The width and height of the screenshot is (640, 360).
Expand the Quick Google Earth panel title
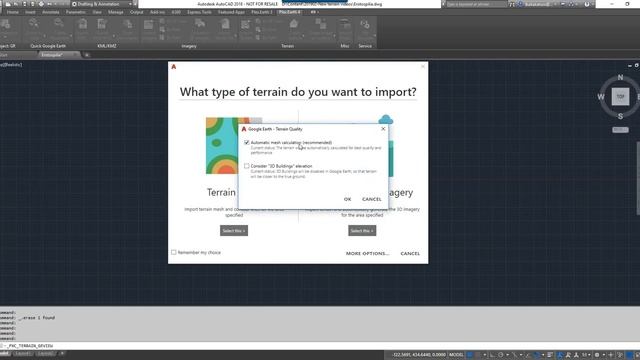[x=48, y=46]
